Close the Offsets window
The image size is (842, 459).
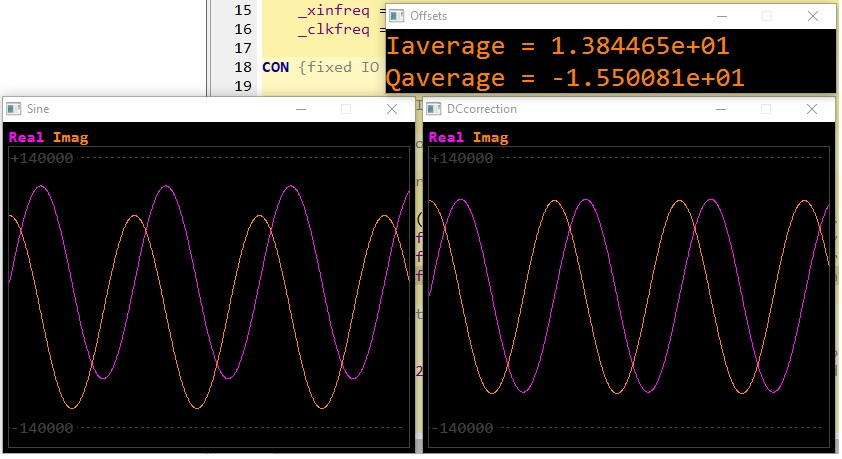(x=813, y=16)
